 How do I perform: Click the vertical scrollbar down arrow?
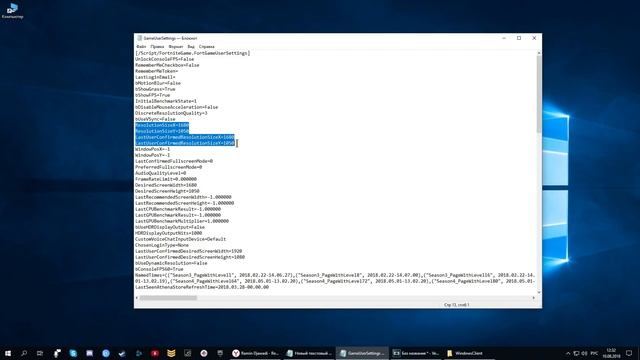[539, 292]
